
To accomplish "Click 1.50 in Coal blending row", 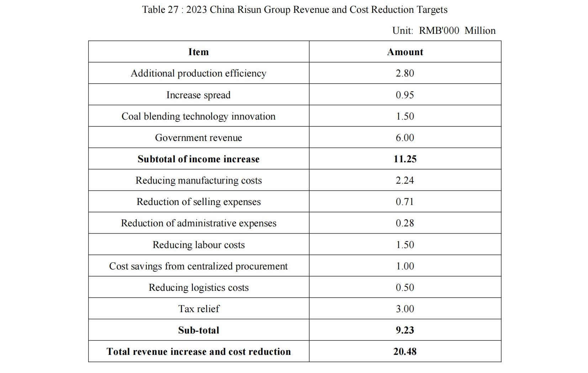I will 405,116.
